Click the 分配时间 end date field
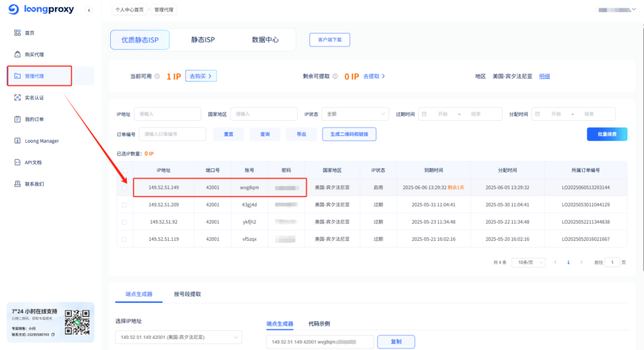644x350 pixels. coord(589,114)
